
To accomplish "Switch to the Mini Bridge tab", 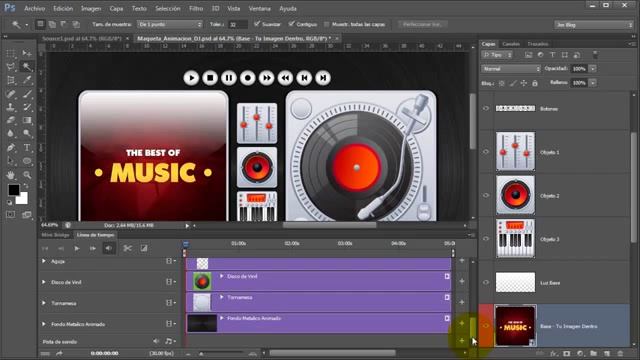I will tap(56, 235).
